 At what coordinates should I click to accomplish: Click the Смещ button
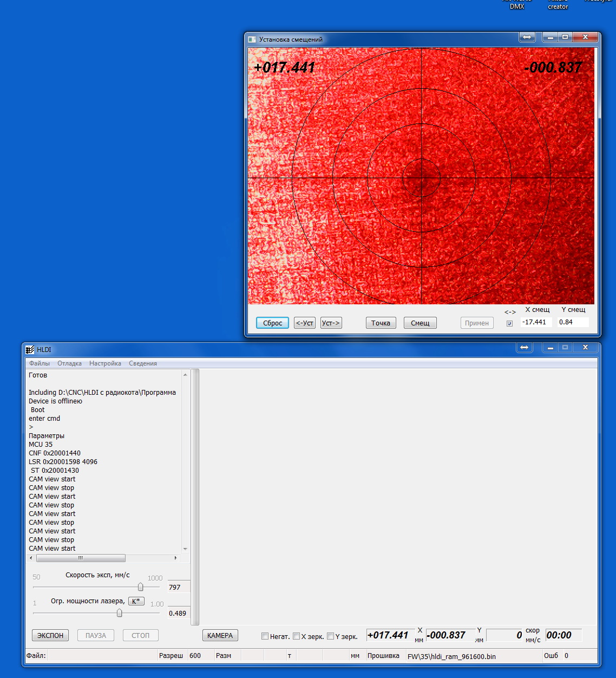[x=420, y=323]
